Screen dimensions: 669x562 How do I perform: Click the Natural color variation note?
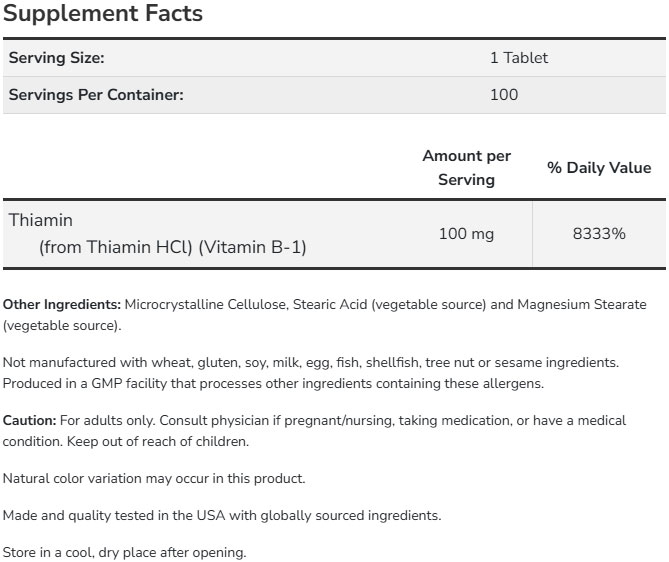(x=153, y=478)
